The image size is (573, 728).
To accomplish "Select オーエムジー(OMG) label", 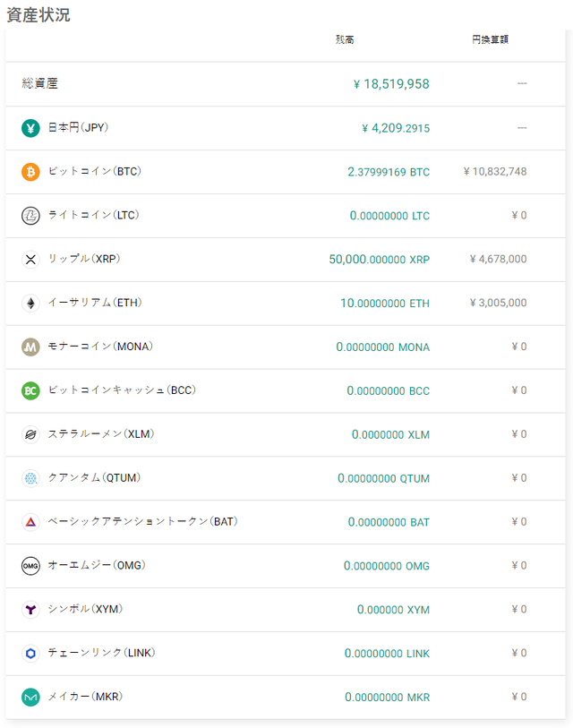I will [x=97, y=565].
